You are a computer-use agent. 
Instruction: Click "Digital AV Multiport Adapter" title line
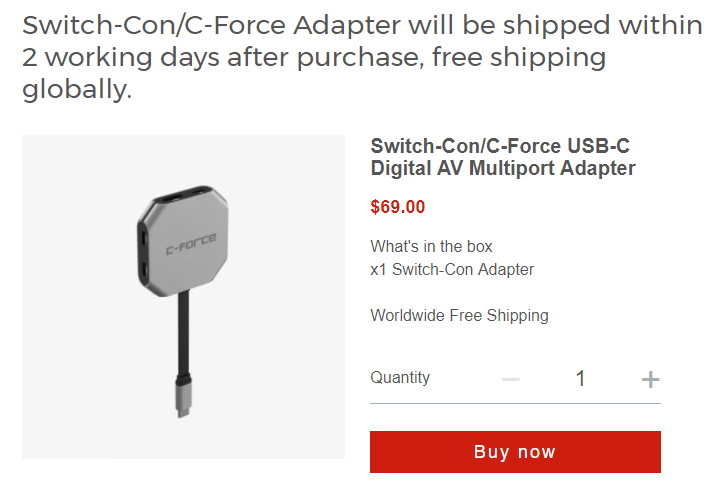pyautogui.click(x=503, y=168)
